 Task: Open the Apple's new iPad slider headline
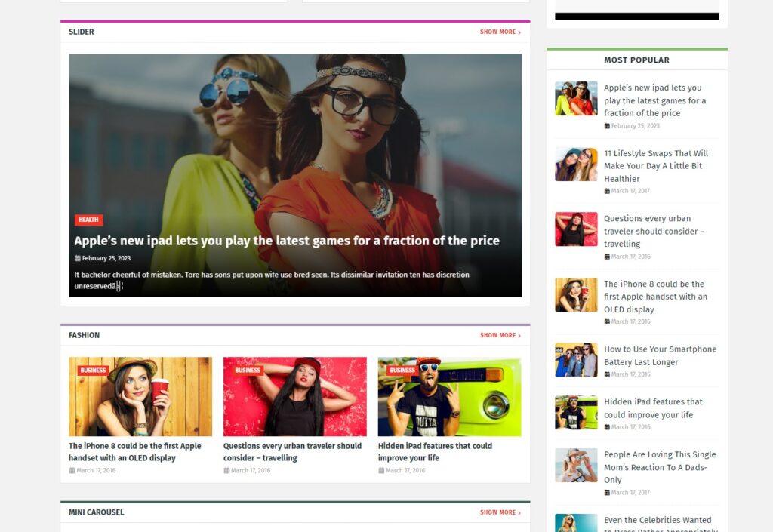click(x=285, y=241)
